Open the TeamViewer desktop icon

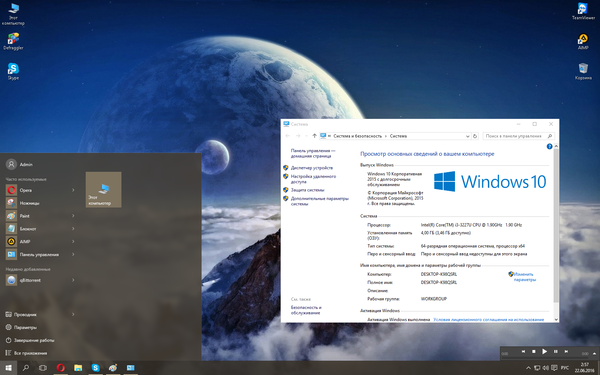point(583,11)
